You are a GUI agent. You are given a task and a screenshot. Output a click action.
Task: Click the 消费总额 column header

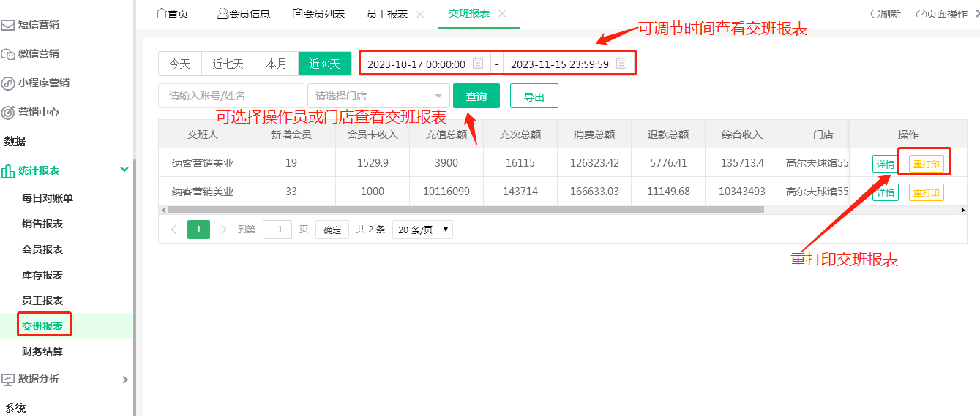[x=594, y=135]
